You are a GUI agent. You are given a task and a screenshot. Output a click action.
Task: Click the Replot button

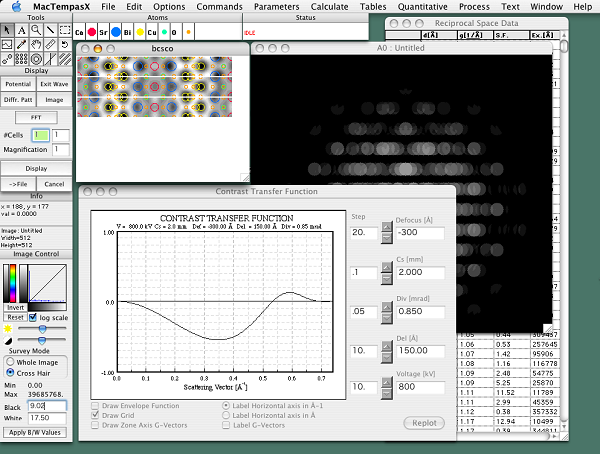click(x=424, y=423)
